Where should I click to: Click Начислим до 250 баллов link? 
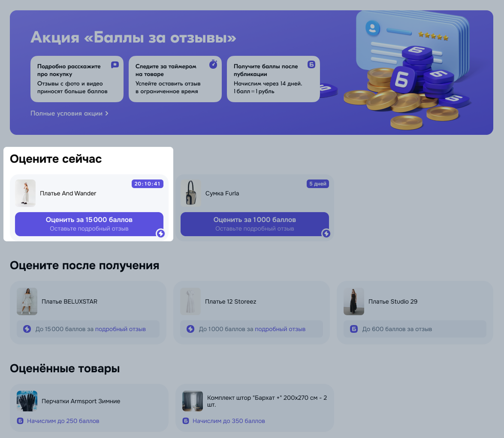63,421
